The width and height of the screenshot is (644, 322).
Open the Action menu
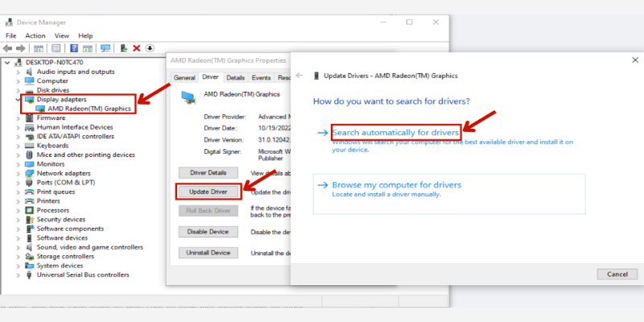[35, 35]
